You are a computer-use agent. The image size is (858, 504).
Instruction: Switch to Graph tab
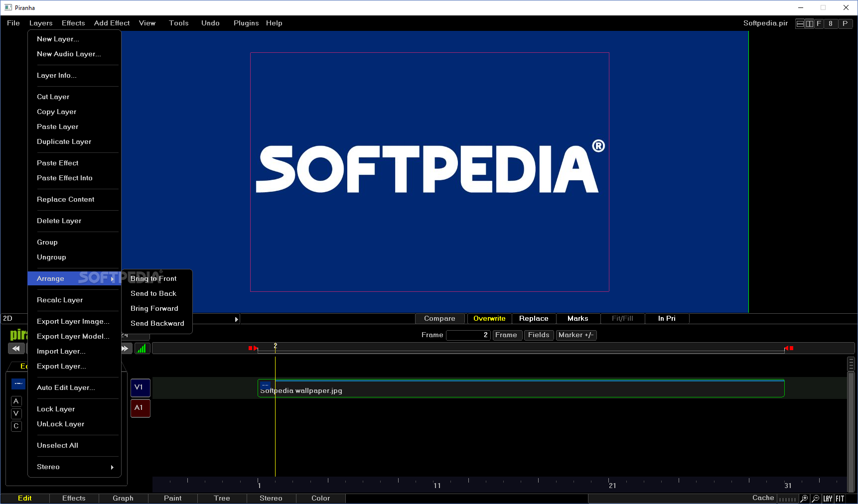123,499
